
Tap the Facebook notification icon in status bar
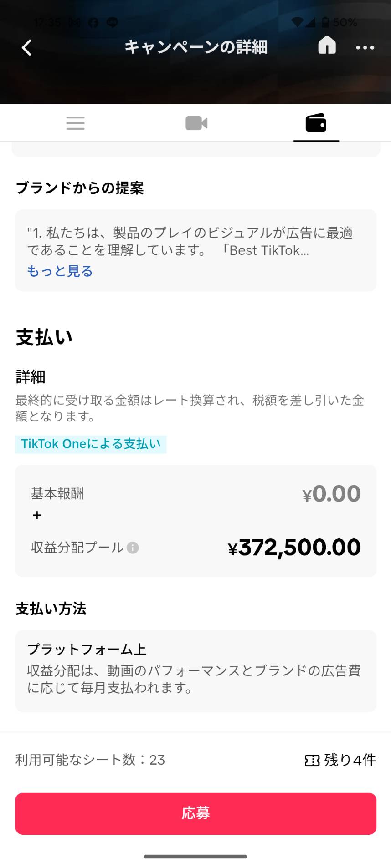pos(93,22)
